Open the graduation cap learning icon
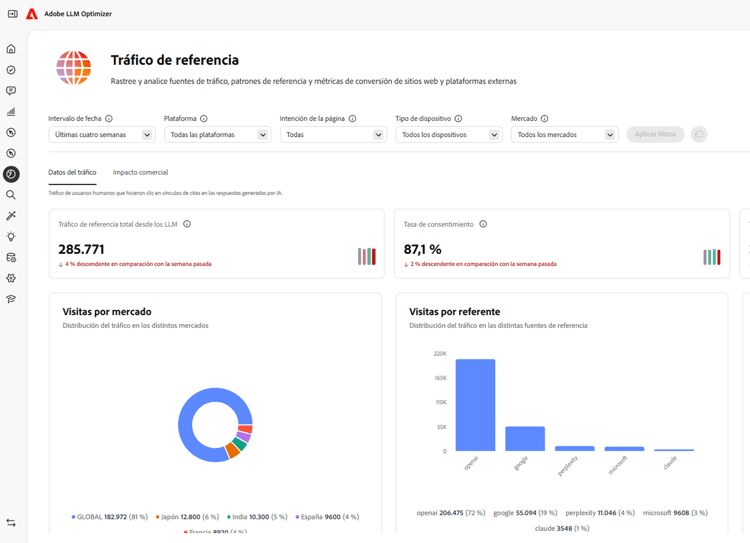This screenshot has height=543, width=750. tap(11, 299)
